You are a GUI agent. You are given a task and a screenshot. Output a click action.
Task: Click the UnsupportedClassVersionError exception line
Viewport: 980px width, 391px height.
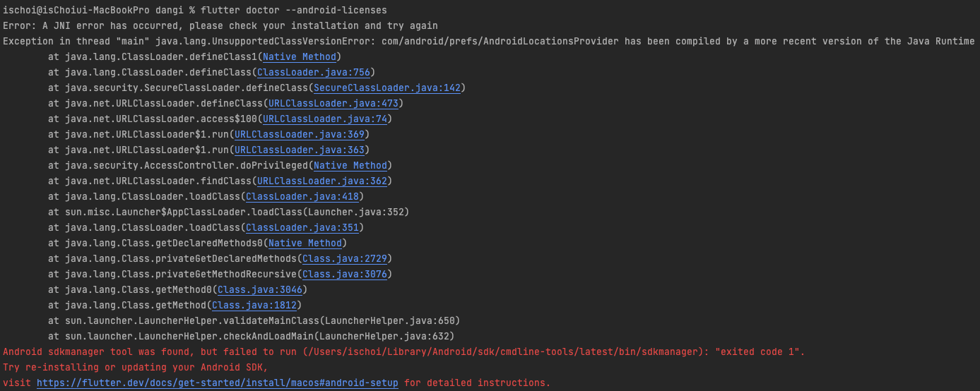pyautogui.click(x=489, y=41)
